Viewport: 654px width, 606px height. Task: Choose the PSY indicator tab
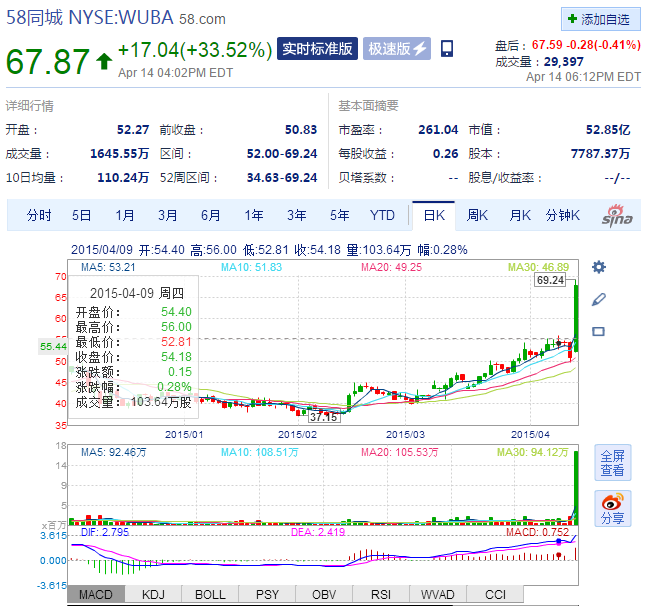tap(267, 594)
